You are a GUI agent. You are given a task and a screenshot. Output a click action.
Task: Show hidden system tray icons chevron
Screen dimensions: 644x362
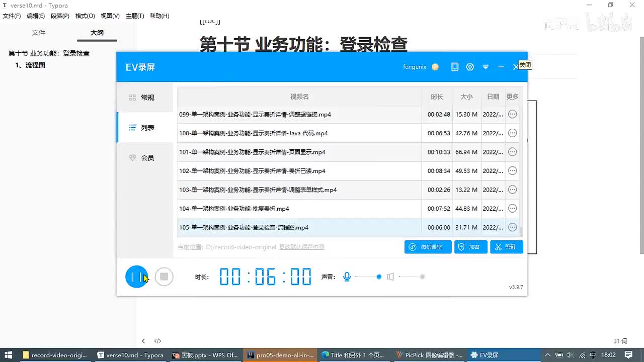click(547, 355)
